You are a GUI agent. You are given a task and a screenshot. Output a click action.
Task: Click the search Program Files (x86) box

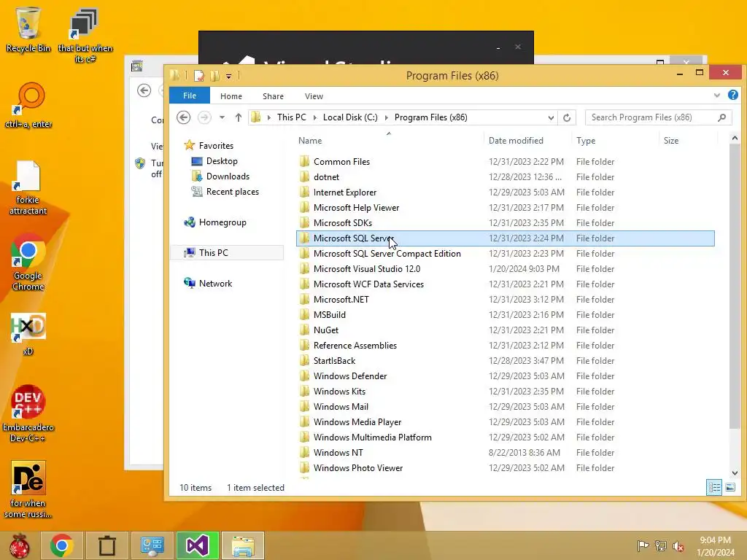click(658, 117)
